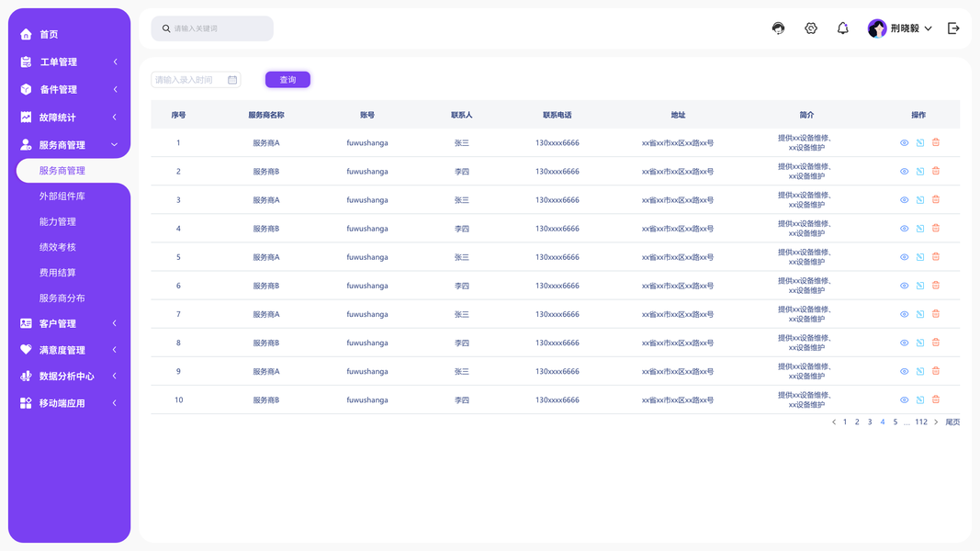This screenshot has width=980, height=551.
Task: Collapse 服务商管理 parent menu chevron
Action: point(115,145)
